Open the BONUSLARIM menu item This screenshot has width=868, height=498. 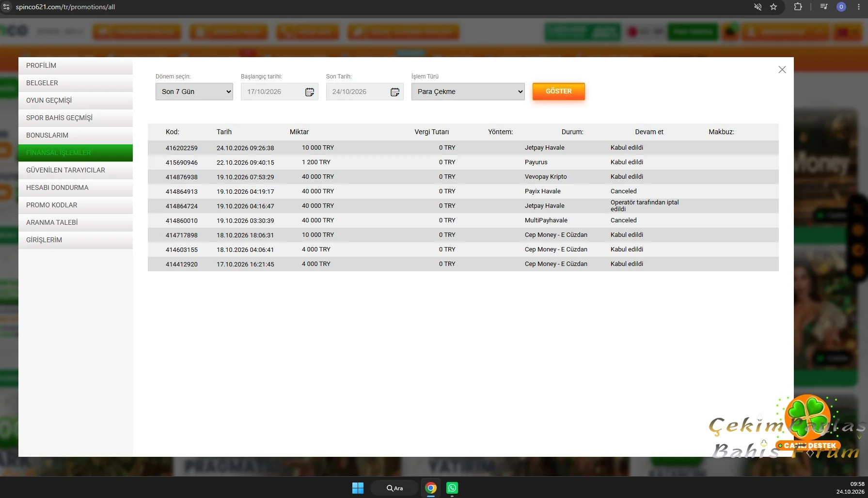pyautogui.click(x=76, y=135)
